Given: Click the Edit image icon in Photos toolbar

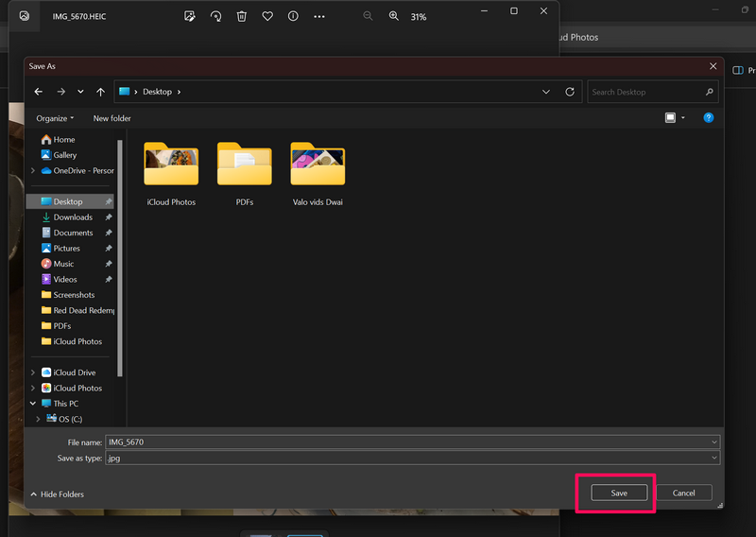Looking at the screenshot, I should point(190,16).
